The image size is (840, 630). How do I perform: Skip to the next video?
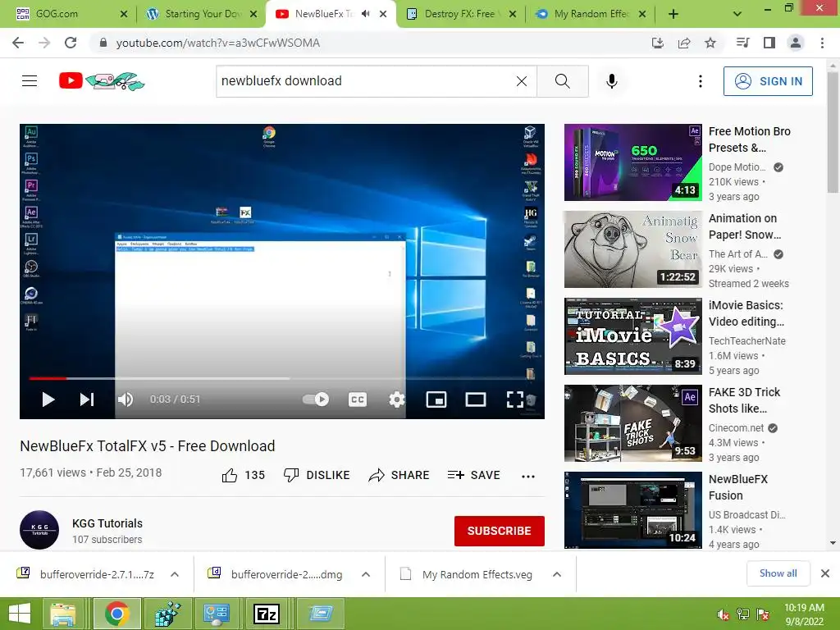pyautogui.click(x=87, y=399)
